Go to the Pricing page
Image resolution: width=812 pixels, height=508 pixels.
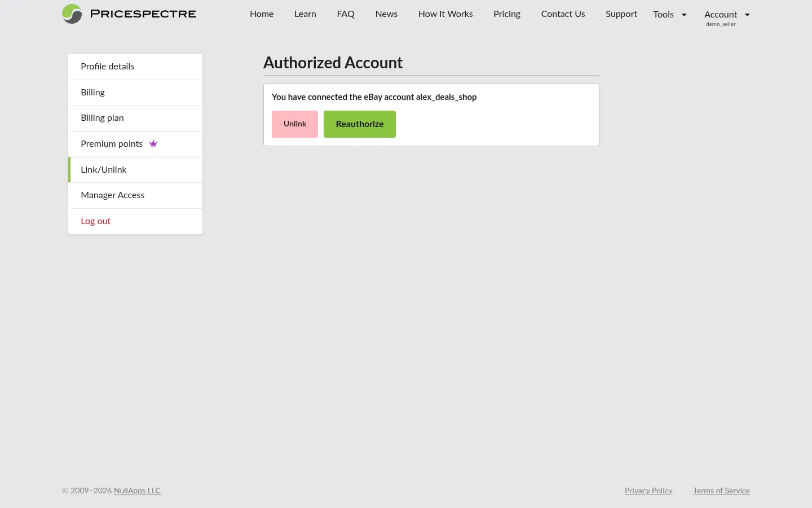tap(507, 14)
